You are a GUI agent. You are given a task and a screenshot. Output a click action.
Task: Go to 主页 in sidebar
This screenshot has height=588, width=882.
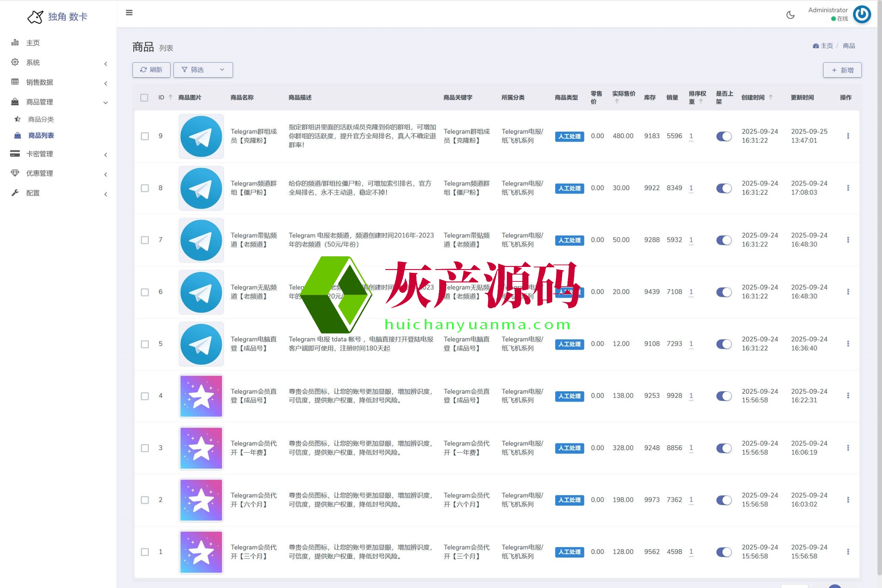tap(33, 43)
